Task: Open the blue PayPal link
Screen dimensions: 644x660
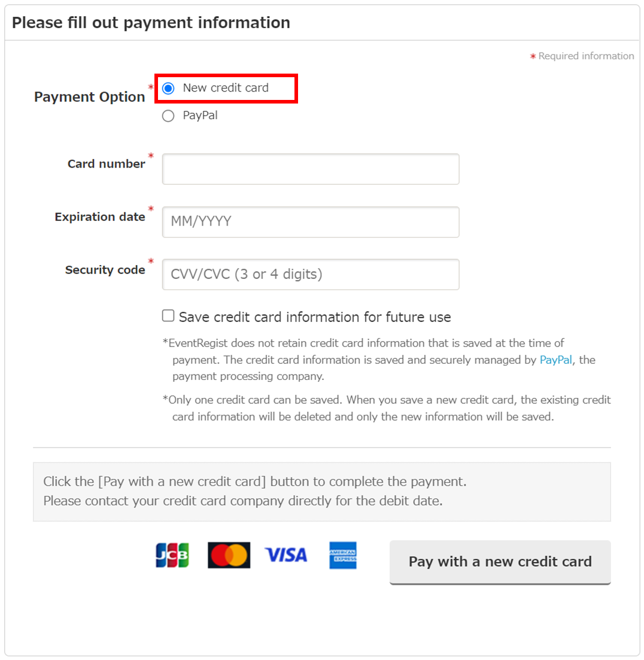Action: click(555, 360)
